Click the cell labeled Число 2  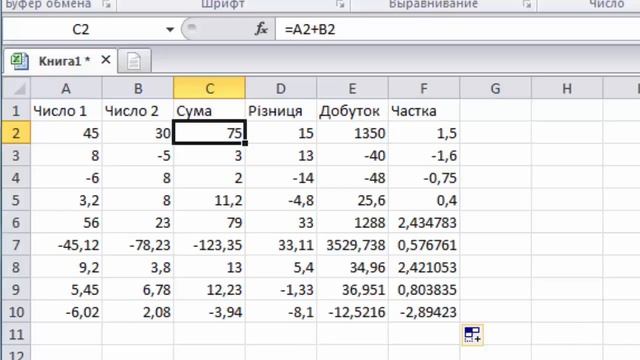tap(138, 111)
